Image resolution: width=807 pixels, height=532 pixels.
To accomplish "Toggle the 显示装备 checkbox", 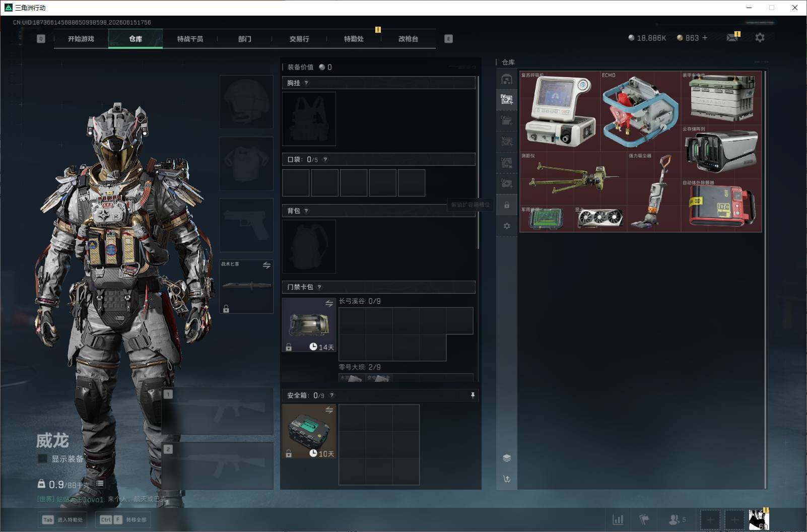I will point(43,458).
